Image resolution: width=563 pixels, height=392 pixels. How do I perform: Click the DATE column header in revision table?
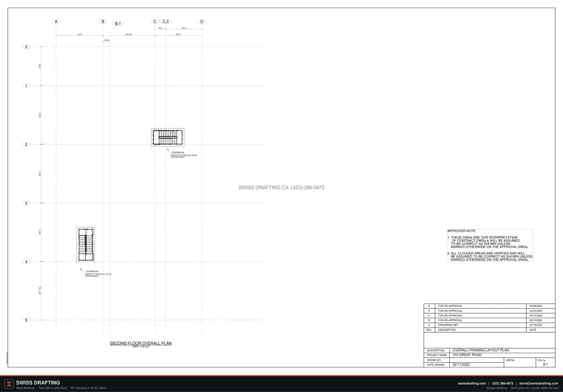click(x=533, y=330)
